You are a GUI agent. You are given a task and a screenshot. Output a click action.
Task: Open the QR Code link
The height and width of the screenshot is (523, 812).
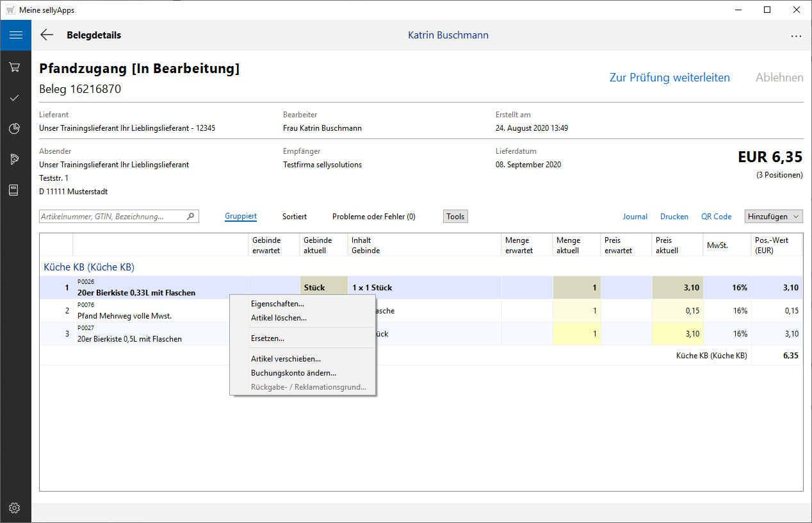(x=716, y=217)
